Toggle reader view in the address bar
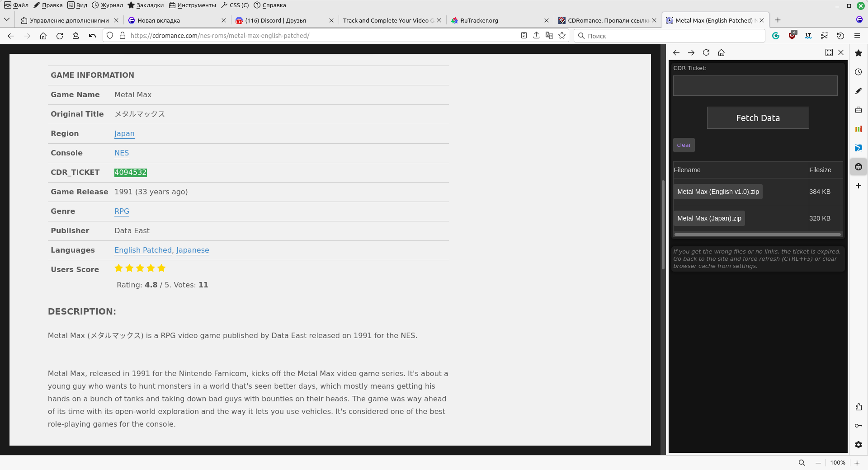Viewport: 868px width, 470px height. (x=524, y=36)
